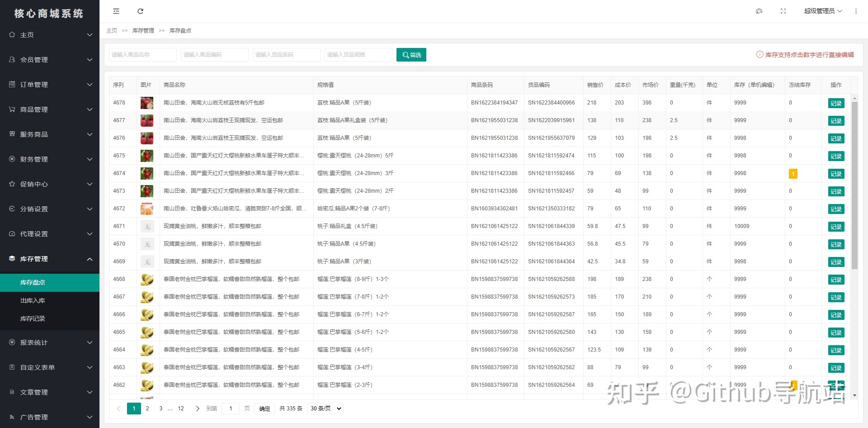Click the 请输入商品名称 input field
The height and width of the screenshot is (428, 868).
142,55
